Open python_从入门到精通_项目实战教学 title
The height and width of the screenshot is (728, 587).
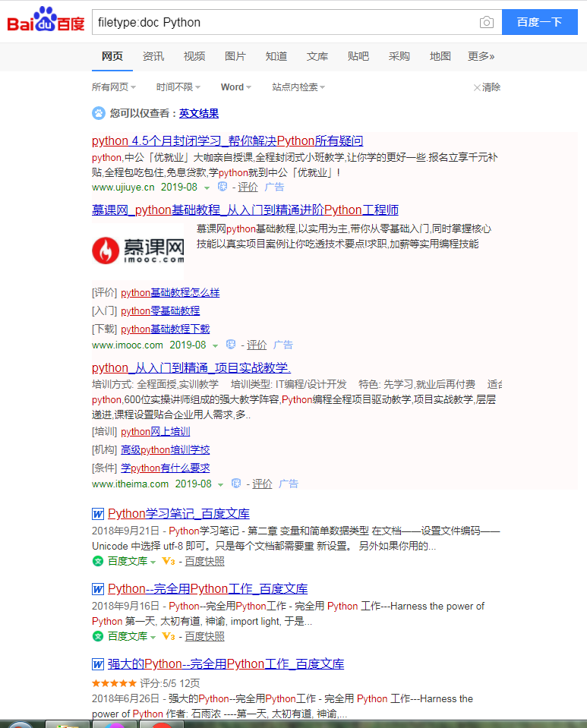tap(191, 367)
